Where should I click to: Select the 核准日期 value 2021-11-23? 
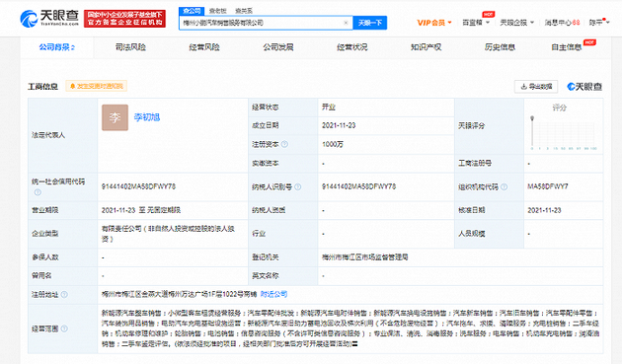[544, 210]
